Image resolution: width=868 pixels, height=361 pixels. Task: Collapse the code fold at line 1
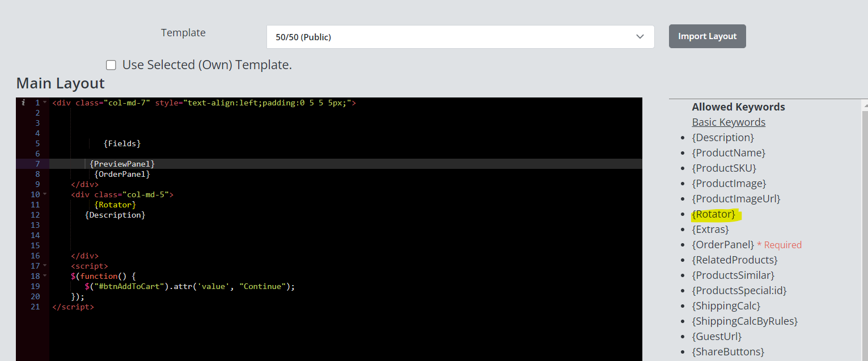[x=45, y=103]
